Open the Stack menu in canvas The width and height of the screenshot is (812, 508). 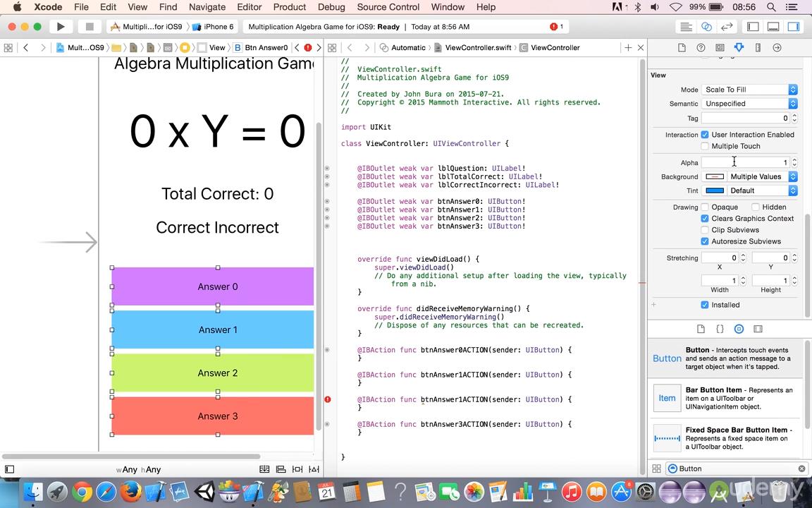(x=264, y=470)
